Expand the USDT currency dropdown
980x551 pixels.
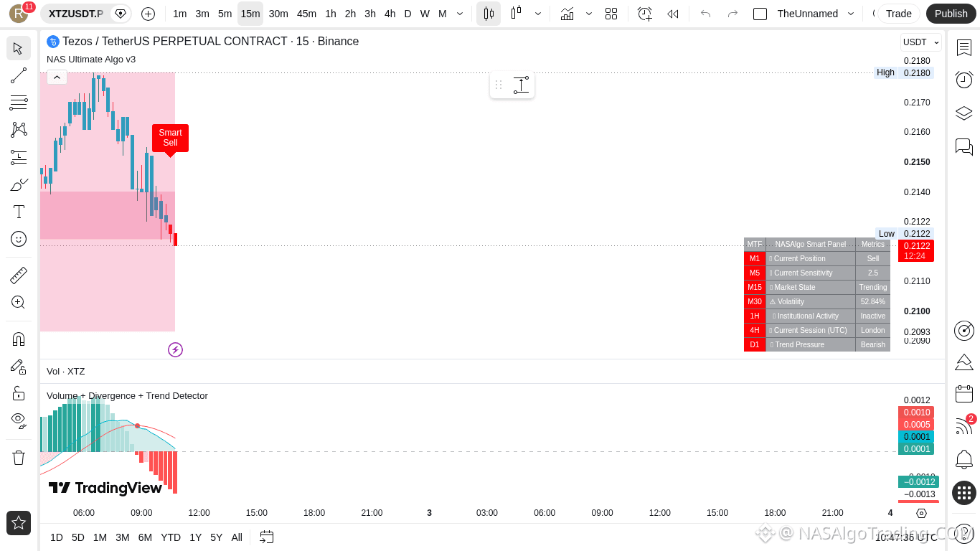click(x=921, y=42)
